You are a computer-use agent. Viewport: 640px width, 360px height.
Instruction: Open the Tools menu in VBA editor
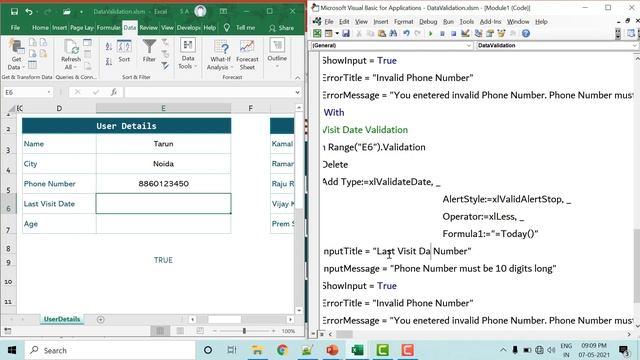467,22
